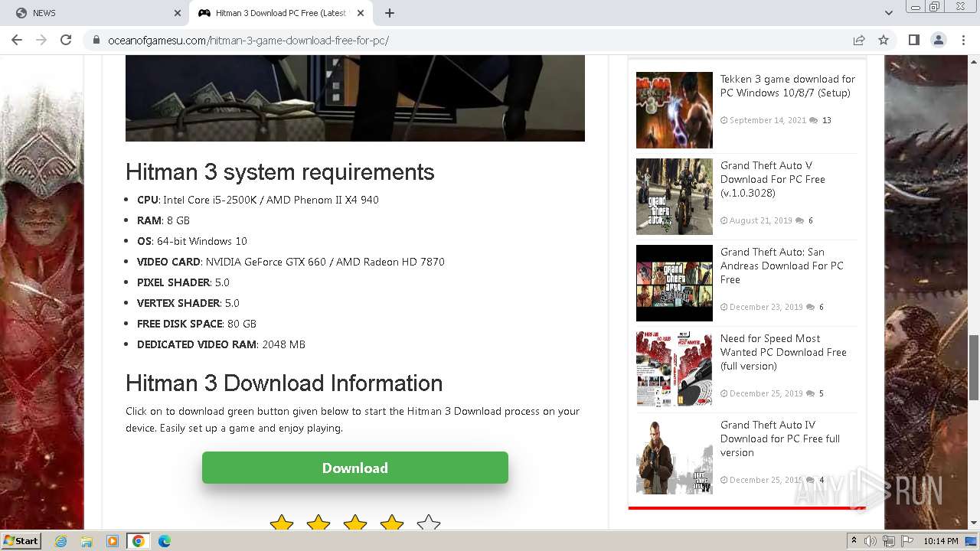Image resolution: width=980 pixels, height=551 pixels.
Task: Select the 'Hitman 3 Download Information' heading
Action: tap(284, 383)
